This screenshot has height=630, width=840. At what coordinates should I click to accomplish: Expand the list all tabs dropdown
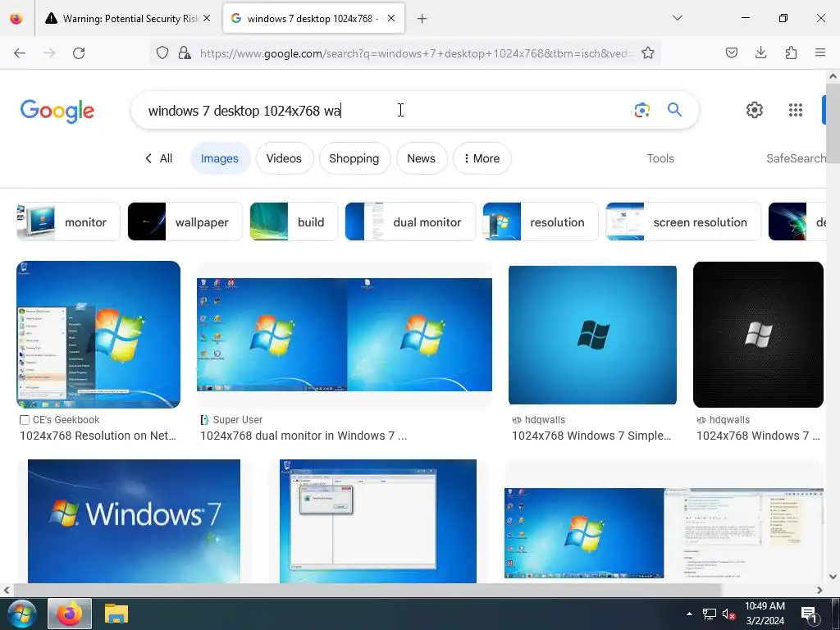coord(677,18)
